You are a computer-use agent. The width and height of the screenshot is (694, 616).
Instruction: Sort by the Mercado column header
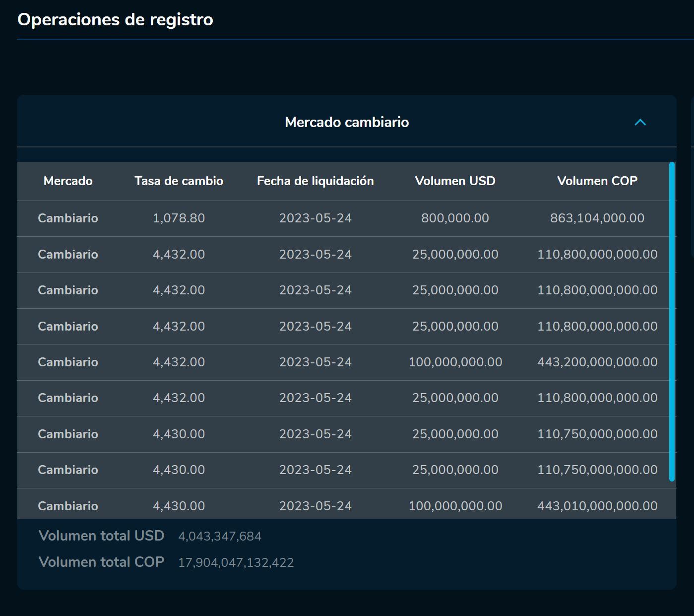coord(68,181)
